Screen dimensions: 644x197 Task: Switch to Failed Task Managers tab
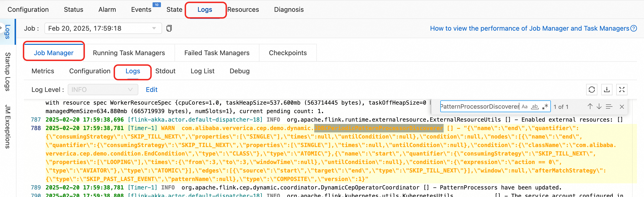tap(217, 53)
